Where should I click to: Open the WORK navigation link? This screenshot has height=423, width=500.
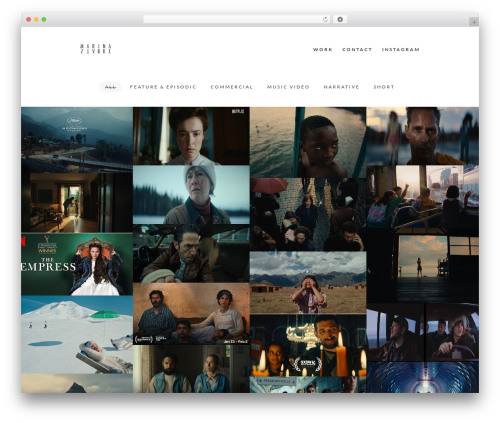322,49
